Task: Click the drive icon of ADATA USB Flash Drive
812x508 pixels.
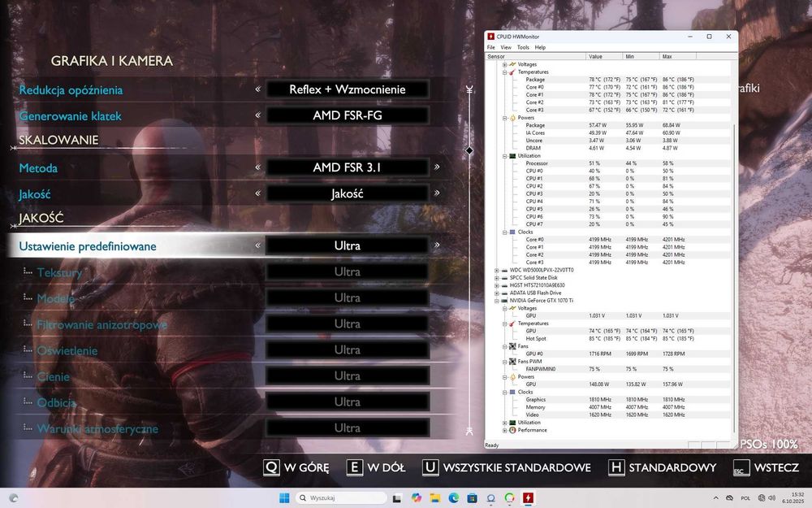Action: pos(504,293)
